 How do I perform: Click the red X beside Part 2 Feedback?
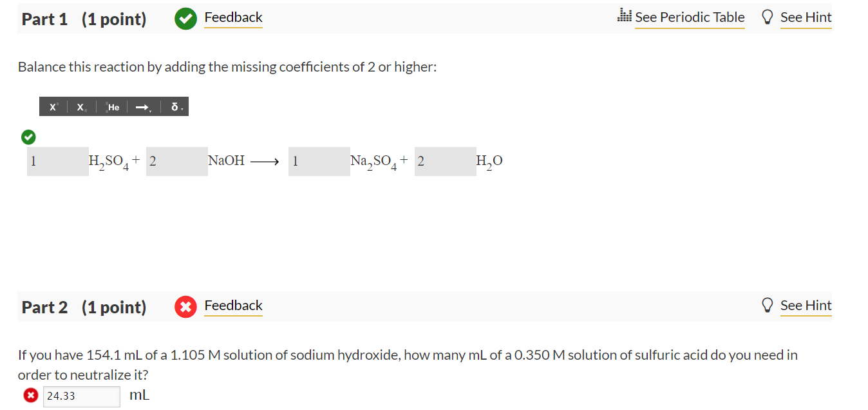185,307
